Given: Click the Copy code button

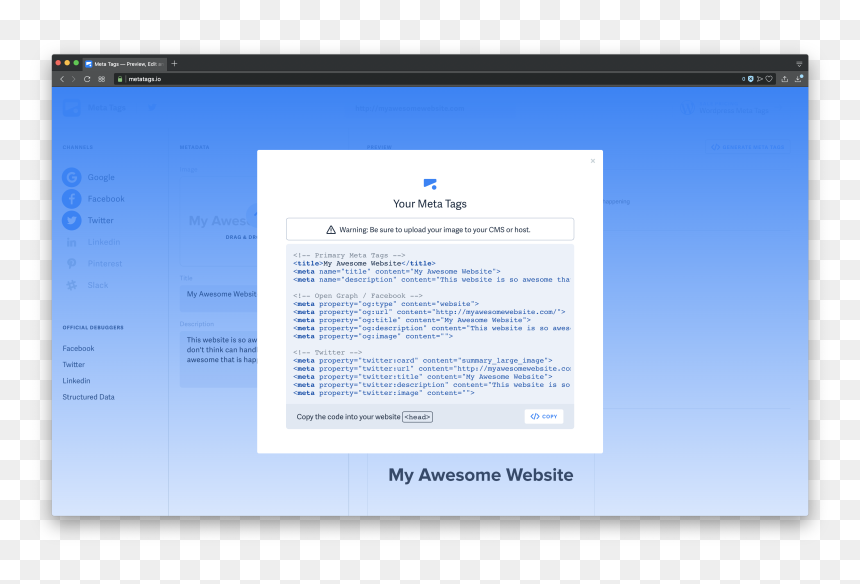Looking at the screenshot, I should (x=544, y=417).
